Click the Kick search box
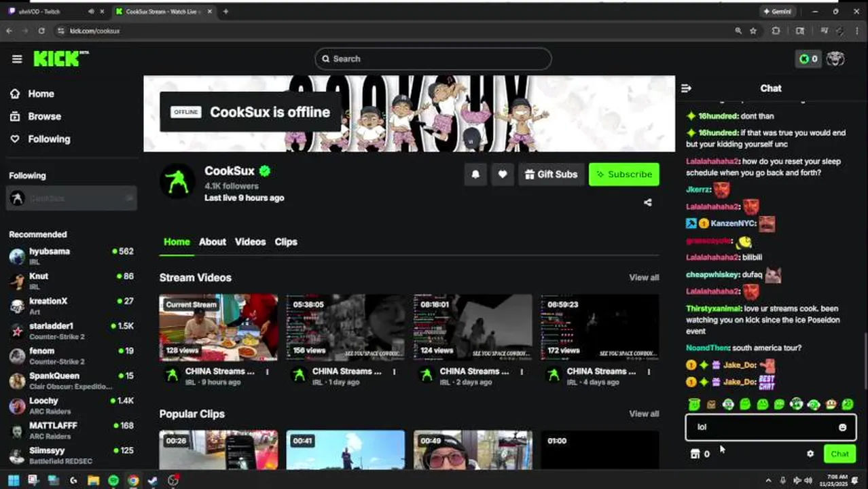 [433, 59]
